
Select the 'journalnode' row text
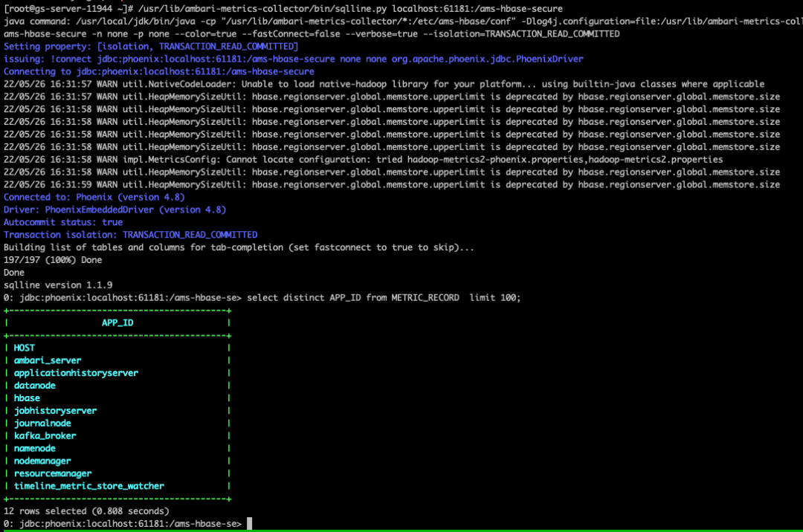click(42, 423)
